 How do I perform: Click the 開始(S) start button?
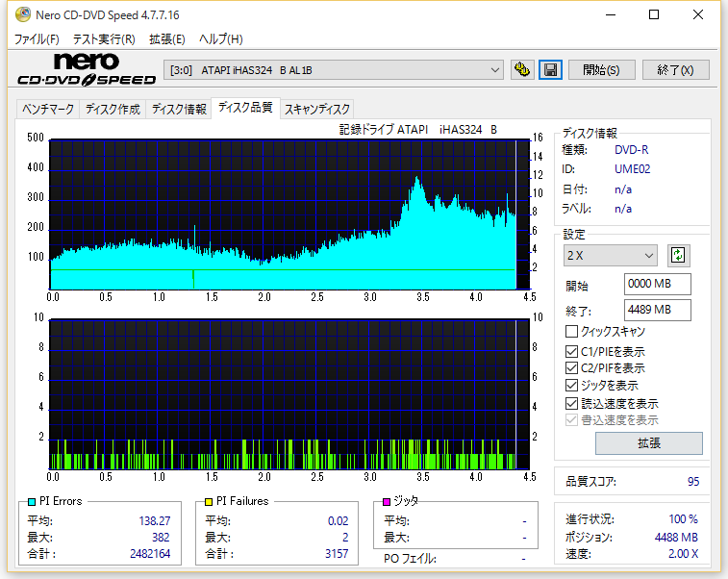[601, 70]
